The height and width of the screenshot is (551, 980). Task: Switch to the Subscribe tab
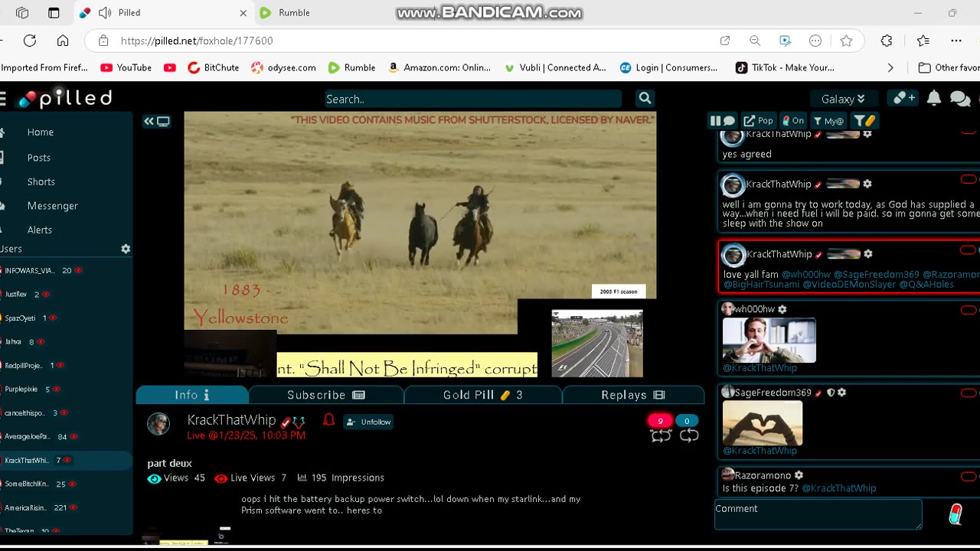[x=326, y=395]
